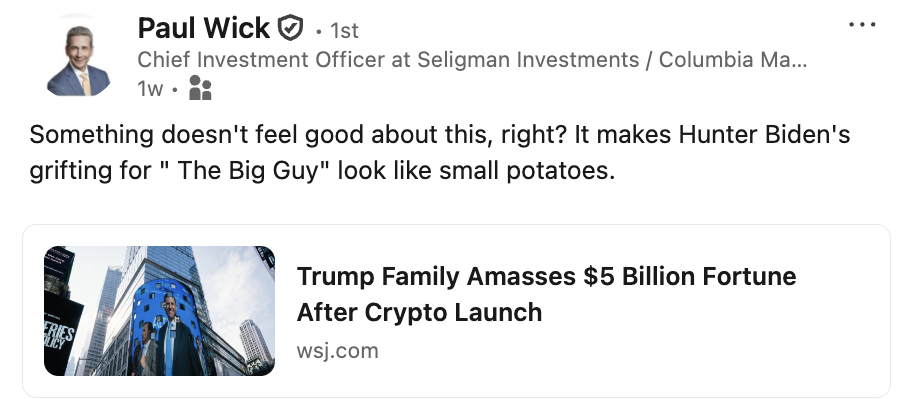This screenshot has height=416, width=900.
Task: Open the three-dot post options menu
Action: click(862, 25)
